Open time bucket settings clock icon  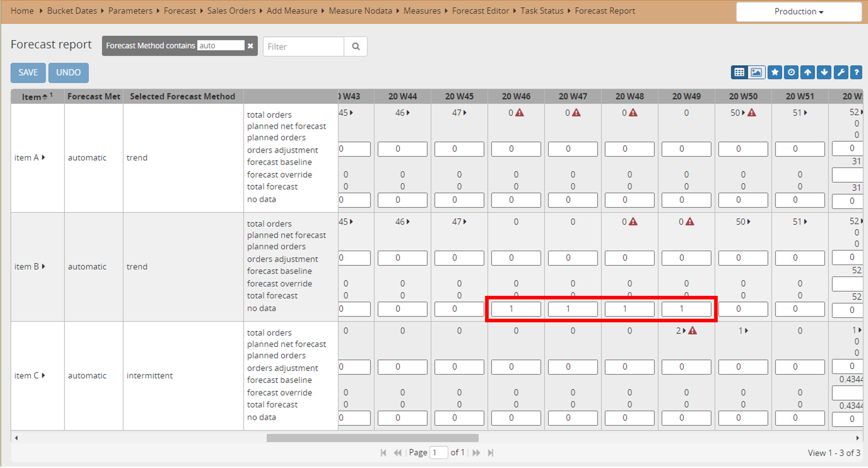pyautogui.click(x=791, y=72)
